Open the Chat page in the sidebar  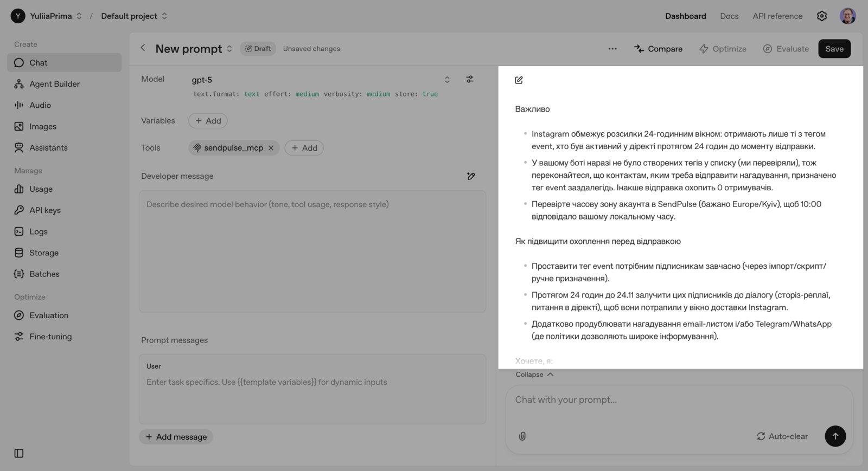pyautogui.click(x=64, y=62)
